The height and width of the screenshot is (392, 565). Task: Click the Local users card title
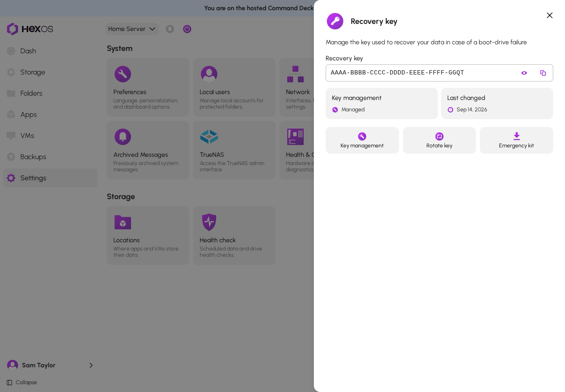click(215, 92)
